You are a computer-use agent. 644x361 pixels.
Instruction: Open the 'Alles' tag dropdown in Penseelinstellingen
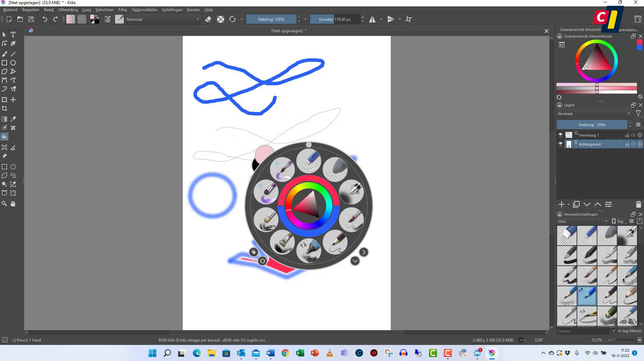click(582, 221)
